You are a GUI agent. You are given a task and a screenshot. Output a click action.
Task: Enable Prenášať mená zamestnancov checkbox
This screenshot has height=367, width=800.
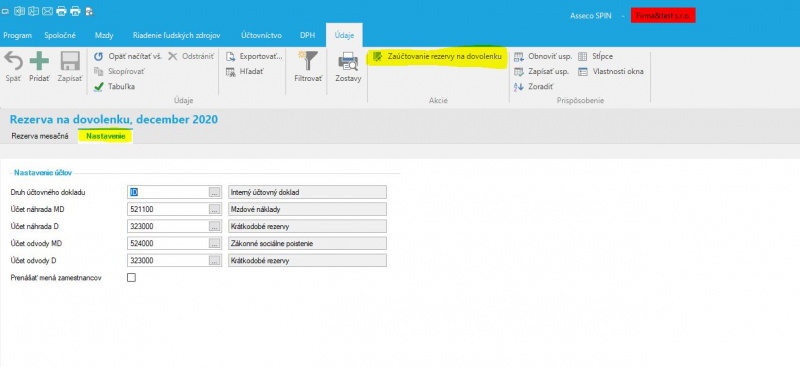131,278
